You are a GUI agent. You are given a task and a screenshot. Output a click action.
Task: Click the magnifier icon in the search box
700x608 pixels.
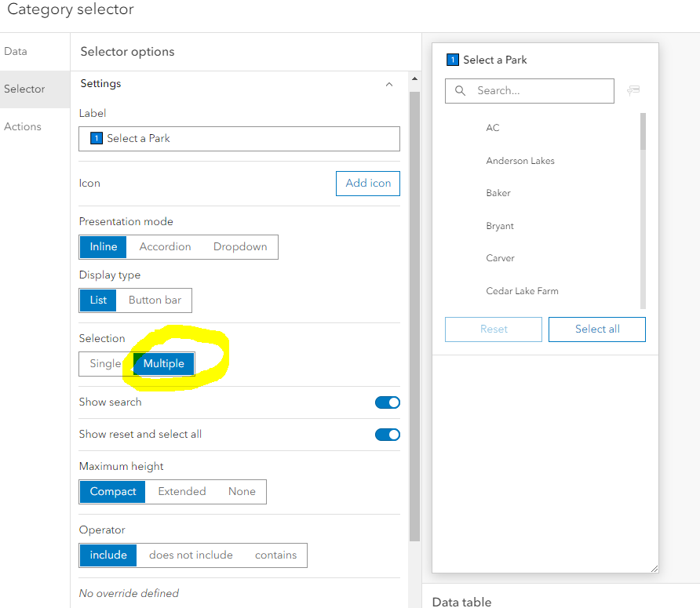point(461,91)
